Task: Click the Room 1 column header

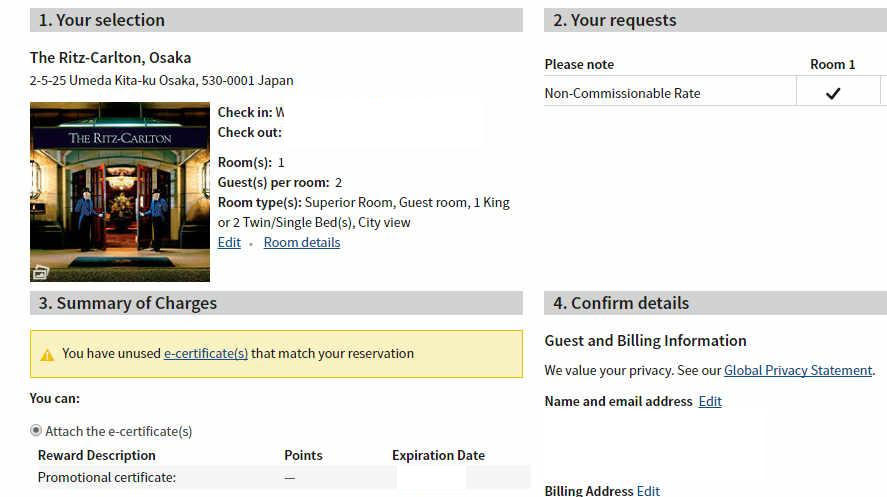Action: (x=832, y=64)
